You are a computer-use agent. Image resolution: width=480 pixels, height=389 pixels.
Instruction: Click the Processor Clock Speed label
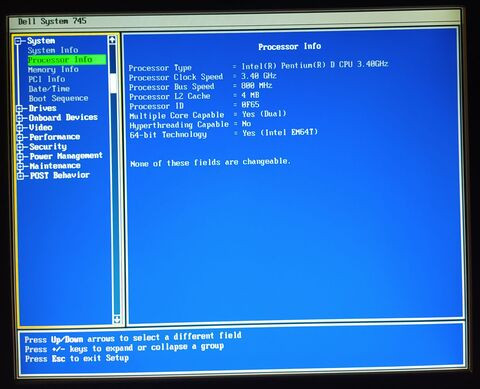pyautogui.click(x=176, y=77)
